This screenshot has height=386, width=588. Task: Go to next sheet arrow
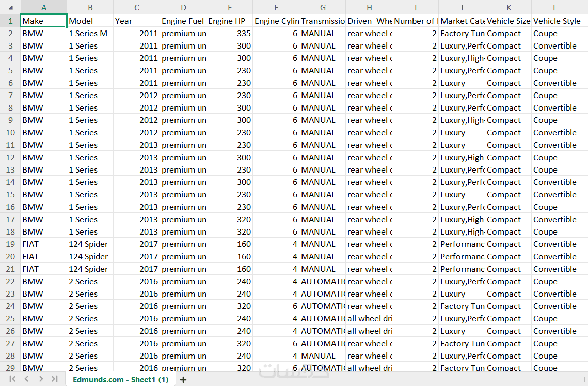point(41,379)
